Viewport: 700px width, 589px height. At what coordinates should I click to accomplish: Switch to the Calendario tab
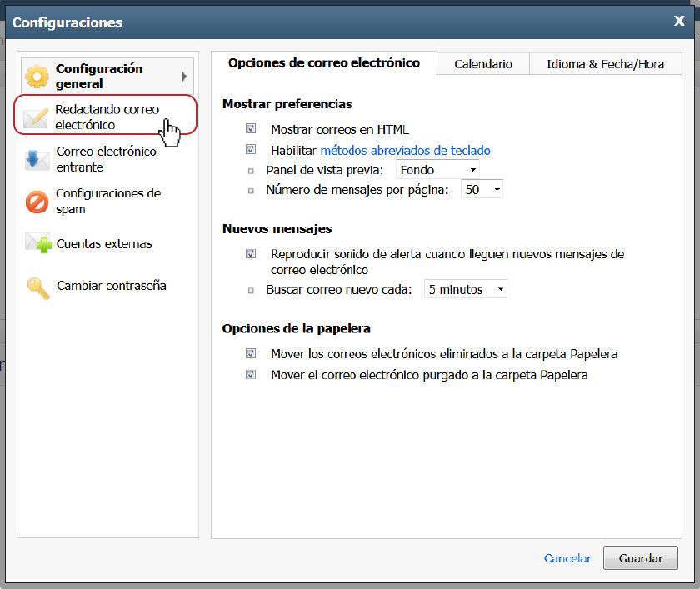point(483,64)
